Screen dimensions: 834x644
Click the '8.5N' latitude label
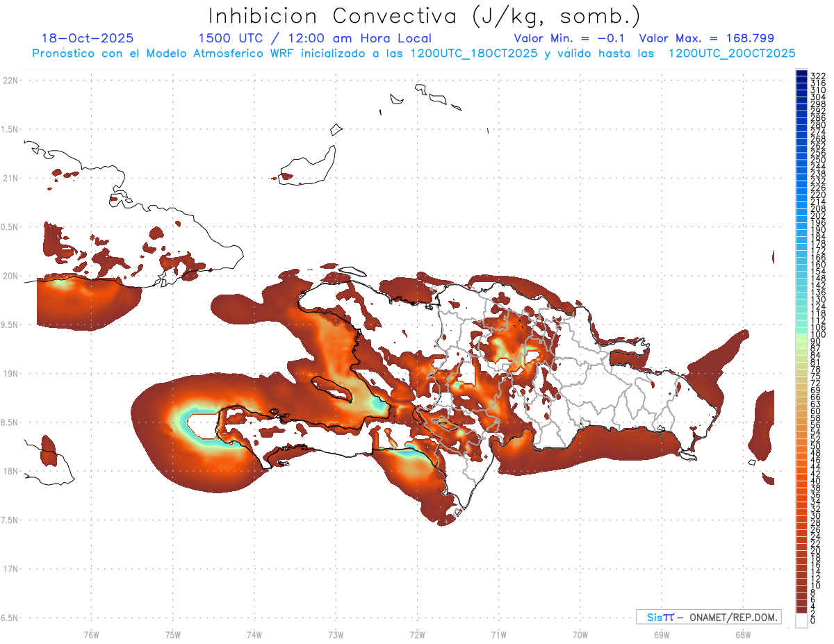[x=10, y=422]
